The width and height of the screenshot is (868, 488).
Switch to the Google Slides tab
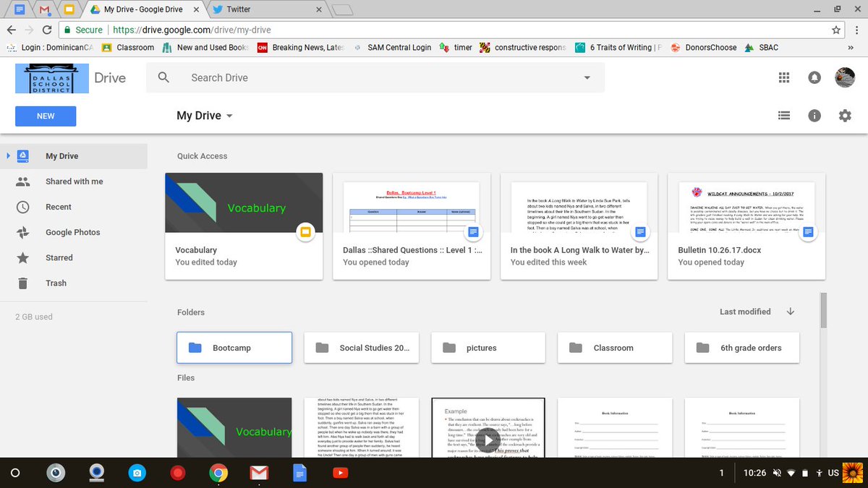[x=69, y=9]
